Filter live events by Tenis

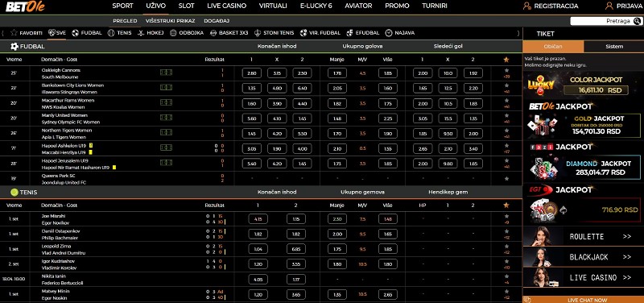[119, 33]
